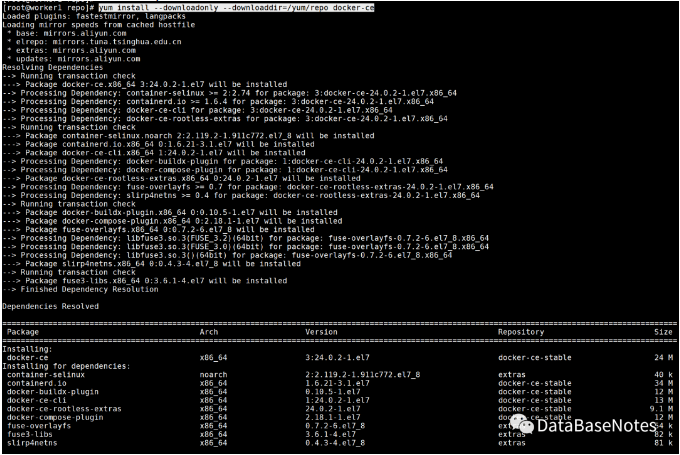680x455 pixels.
Task: Click the 'Loaded plugins: fastestmirror, langpacks' line
Action: point(94,16)
